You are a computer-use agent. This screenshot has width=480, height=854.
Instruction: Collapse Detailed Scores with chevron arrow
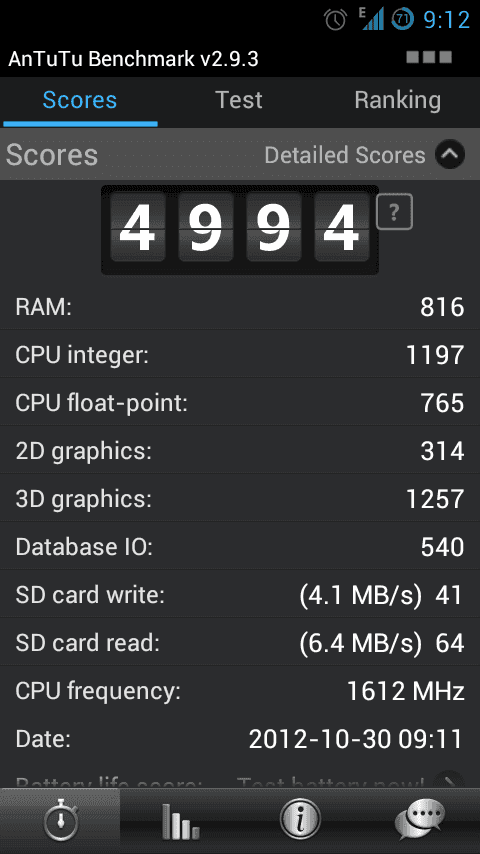click(x=450, y=155)
